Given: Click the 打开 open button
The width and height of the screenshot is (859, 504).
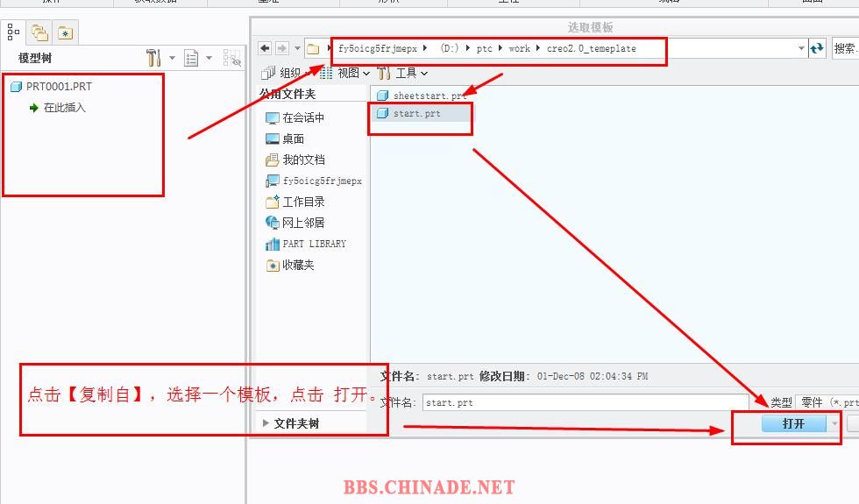Looking at the screenshot, I should (x=793, y=423).
